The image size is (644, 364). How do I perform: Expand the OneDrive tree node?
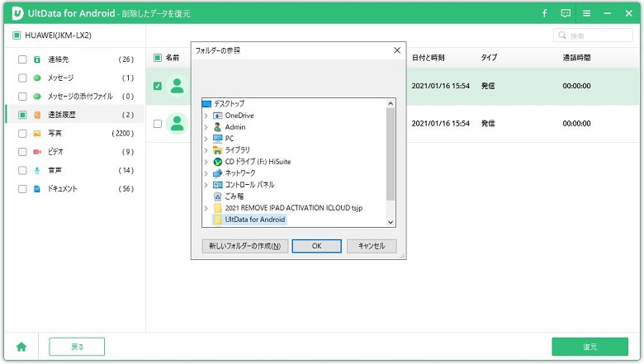[206, 116]
